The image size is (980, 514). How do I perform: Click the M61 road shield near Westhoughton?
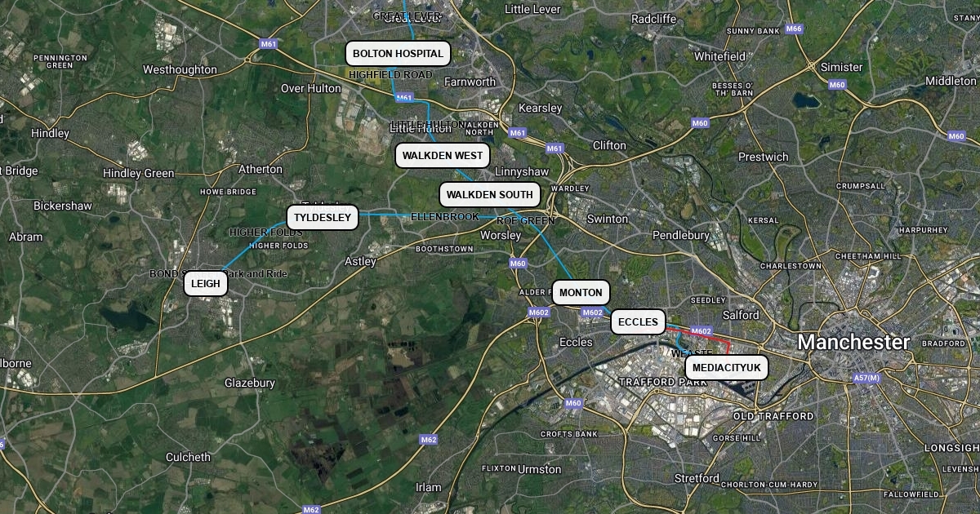pos(267,43)
